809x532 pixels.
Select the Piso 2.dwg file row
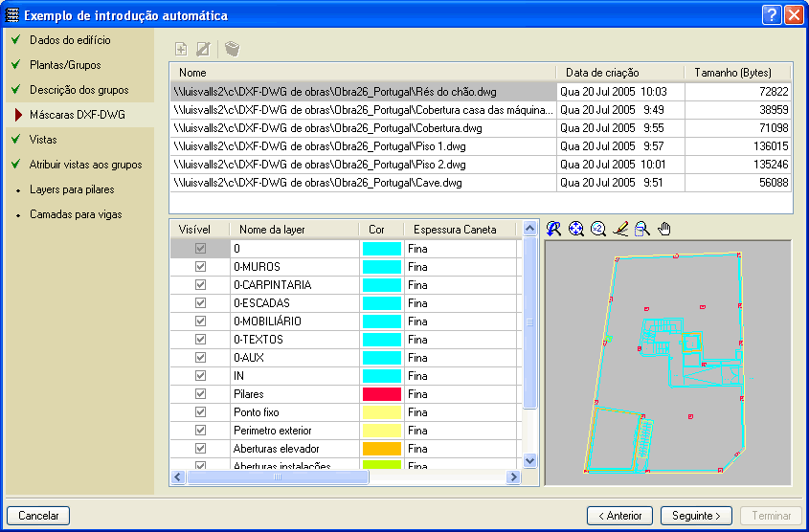click(481, 165)
